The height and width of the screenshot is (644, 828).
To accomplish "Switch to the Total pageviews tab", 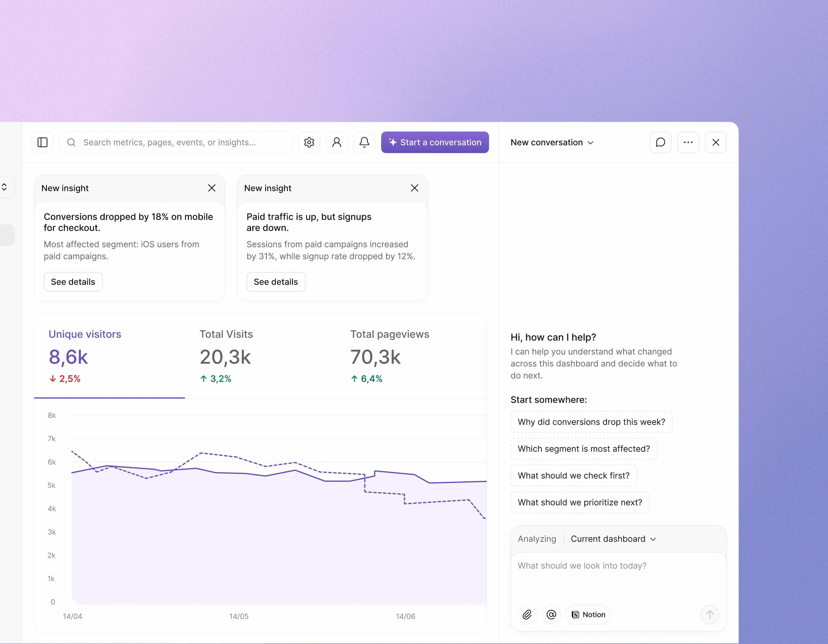I will 411,356.
